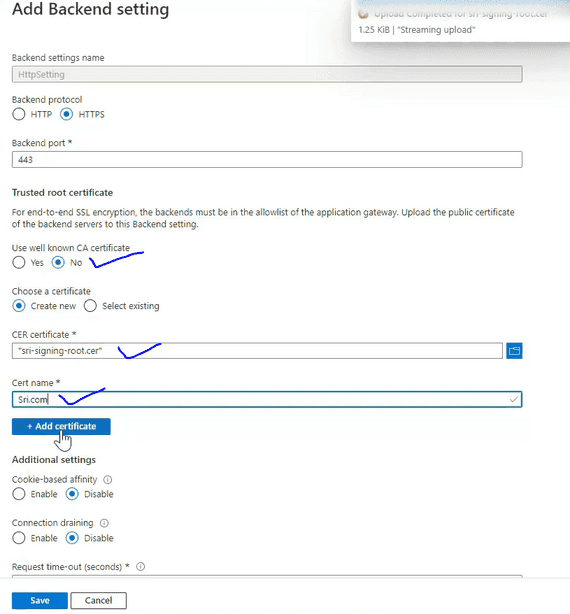Screen dimensions: 570x614
Task: Click the Add certificate button
Action: coord(61,426)
